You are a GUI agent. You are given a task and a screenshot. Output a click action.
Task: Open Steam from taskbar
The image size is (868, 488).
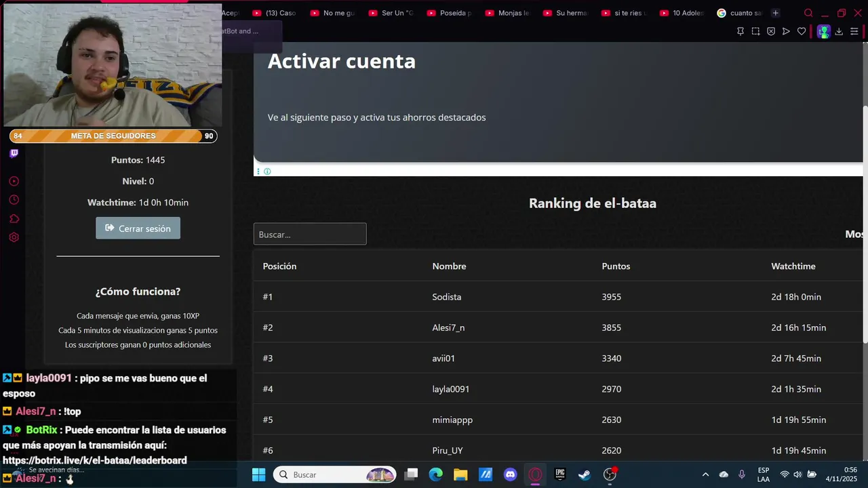coord(585,474)
